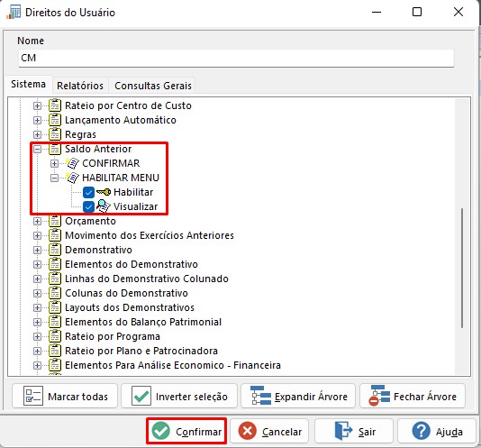
Task: Expand Rateio por Plano e Patrocinadora node
Action: [x=37, y=351]
